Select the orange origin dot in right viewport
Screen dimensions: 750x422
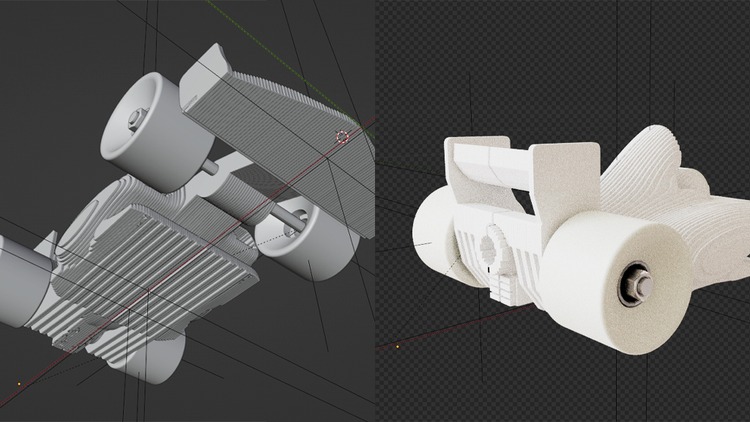[398, 346]
